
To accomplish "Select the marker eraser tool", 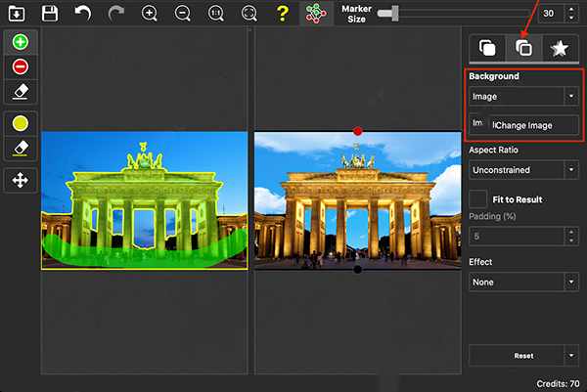I will [21, 92].
